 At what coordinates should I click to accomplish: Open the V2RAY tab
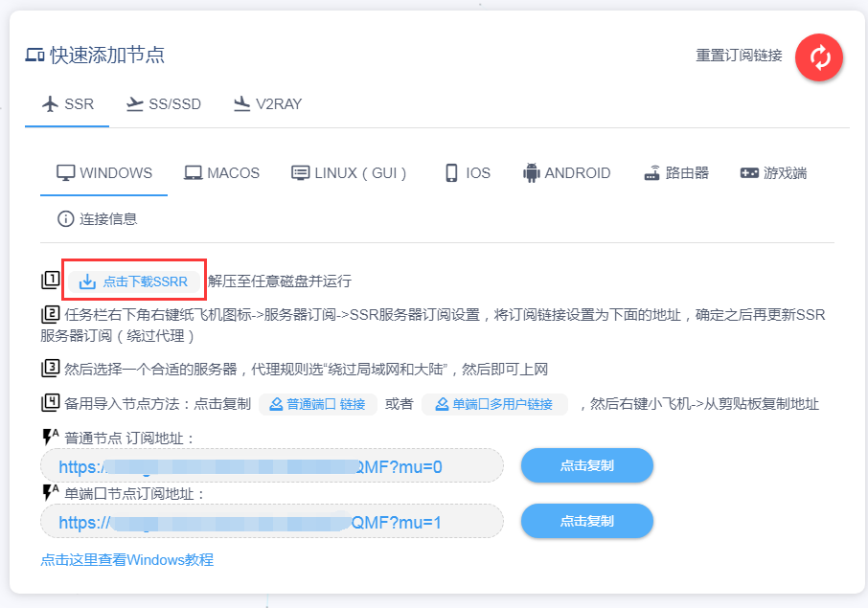pyautogui.click(x=268, y=104)
